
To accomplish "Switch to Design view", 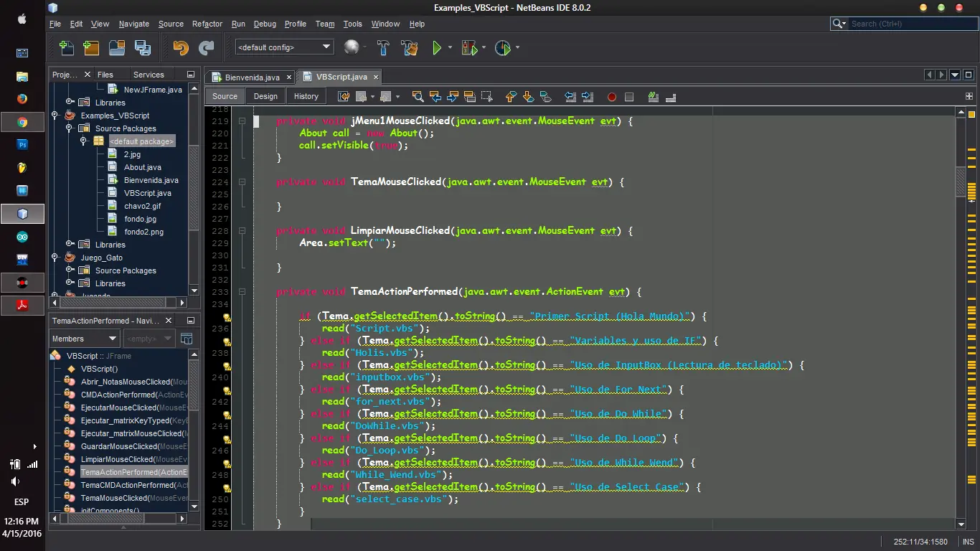I will point(265,96).
